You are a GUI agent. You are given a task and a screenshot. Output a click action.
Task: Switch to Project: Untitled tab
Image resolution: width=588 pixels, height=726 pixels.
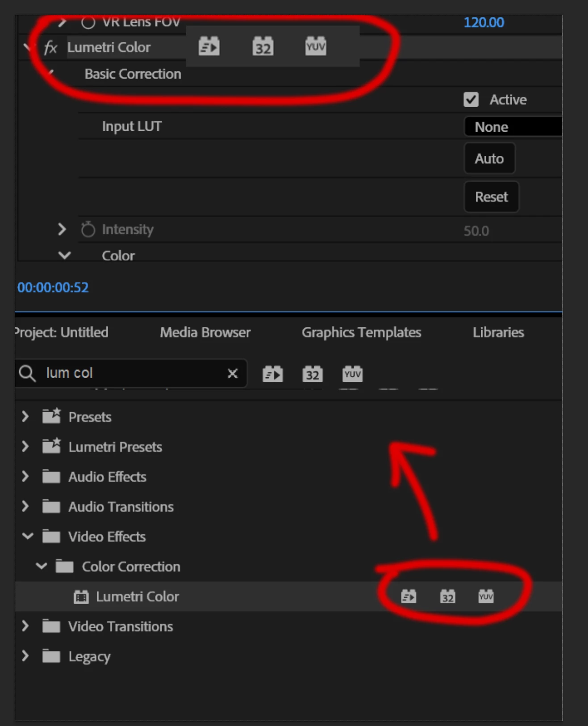(62, 332)
